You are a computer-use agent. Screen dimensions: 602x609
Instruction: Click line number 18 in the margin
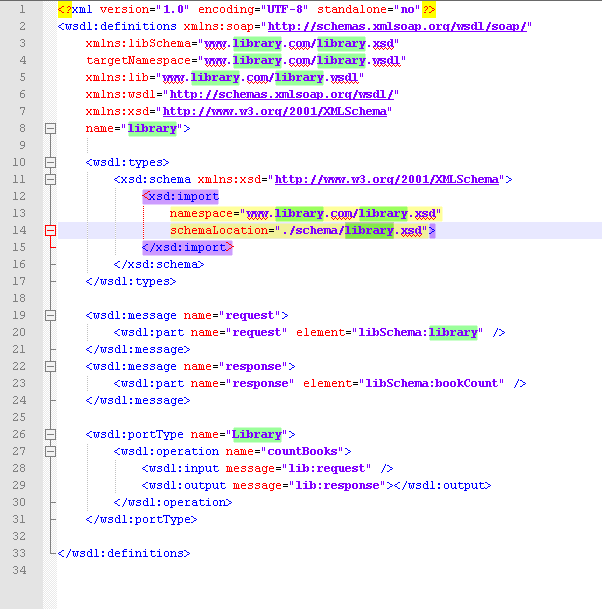coord(19,298)
